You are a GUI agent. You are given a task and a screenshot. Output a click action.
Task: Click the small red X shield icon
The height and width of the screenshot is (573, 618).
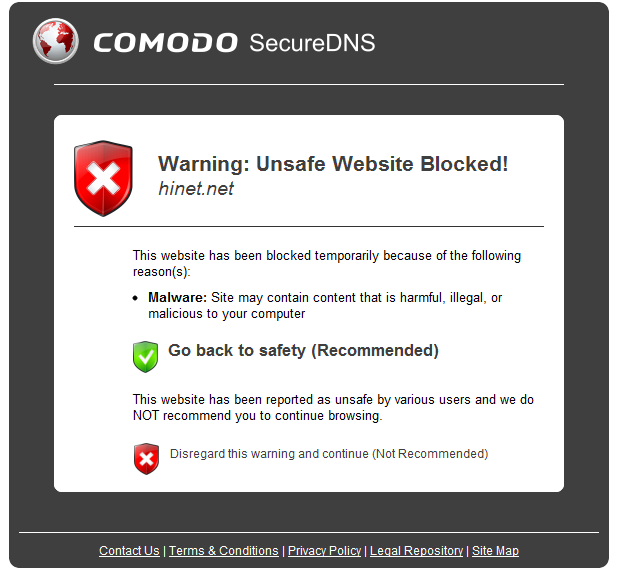pos(146,458)
